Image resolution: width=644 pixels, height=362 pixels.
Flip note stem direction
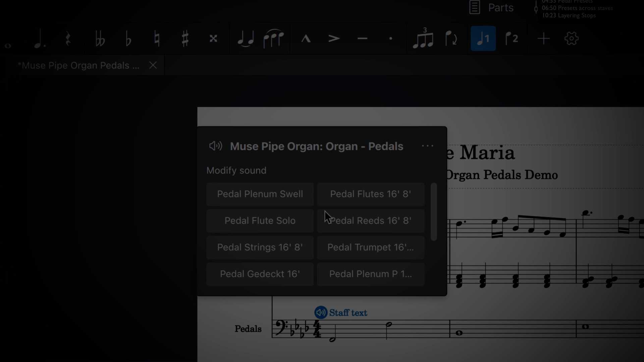451,38
